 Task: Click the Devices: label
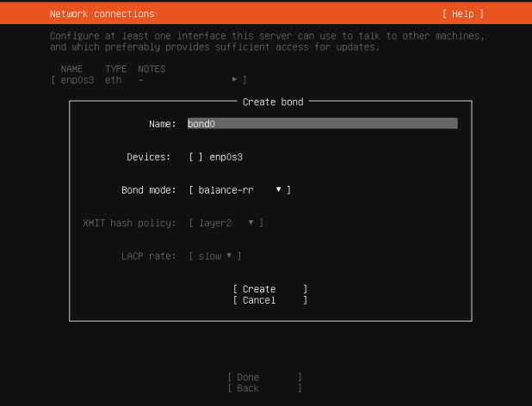149,157
